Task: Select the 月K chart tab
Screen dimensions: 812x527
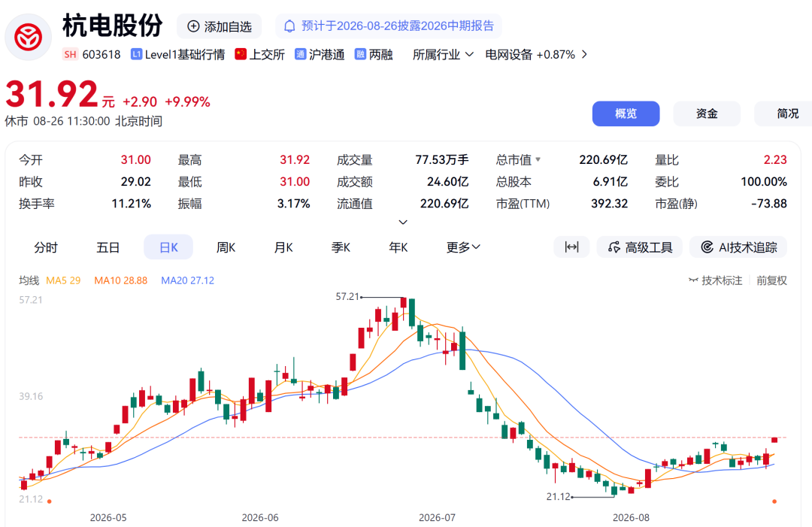Action: 283,247
